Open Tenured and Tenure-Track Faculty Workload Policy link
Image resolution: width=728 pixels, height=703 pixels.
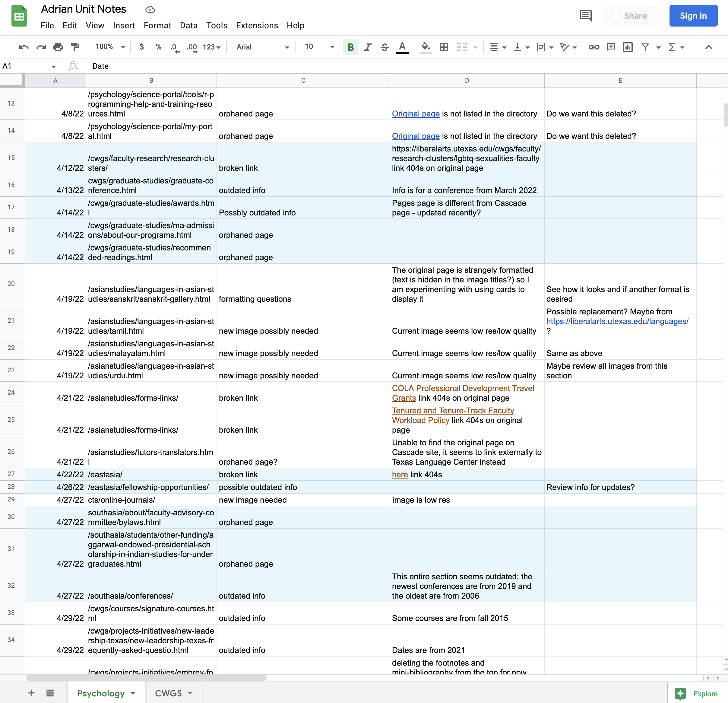453,415
